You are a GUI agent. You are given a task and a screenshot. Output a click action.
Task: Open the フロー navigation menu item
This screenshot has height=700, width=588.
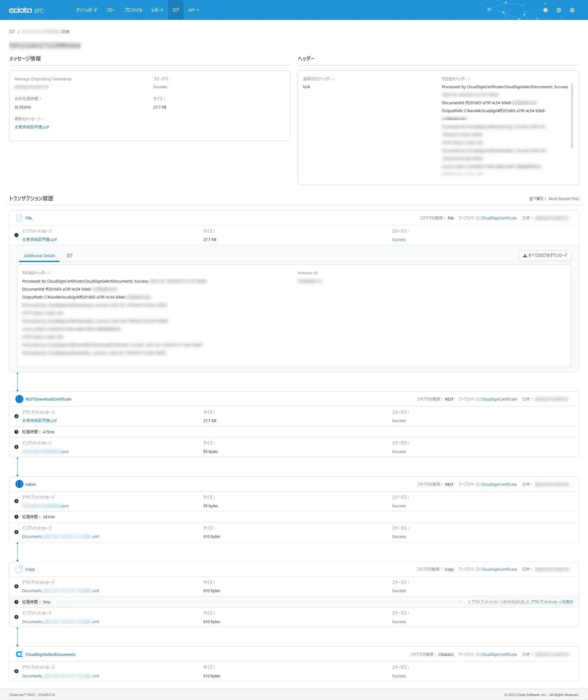coord(111,10)
